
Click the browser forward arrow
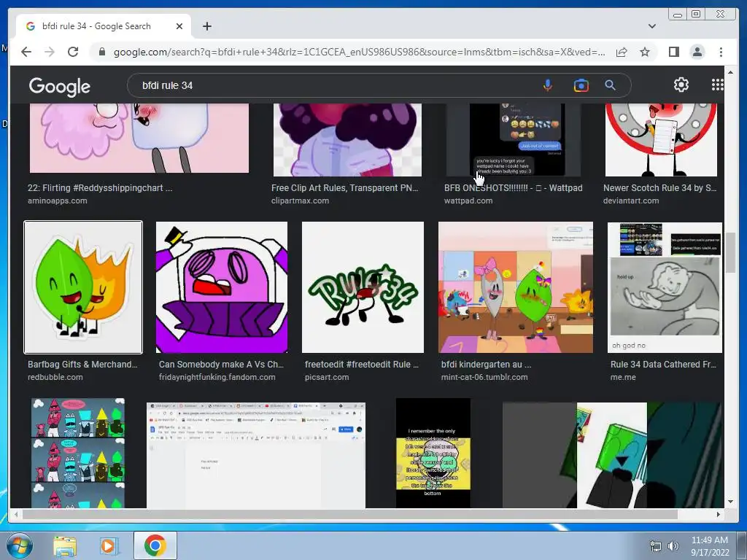(50, 52)
